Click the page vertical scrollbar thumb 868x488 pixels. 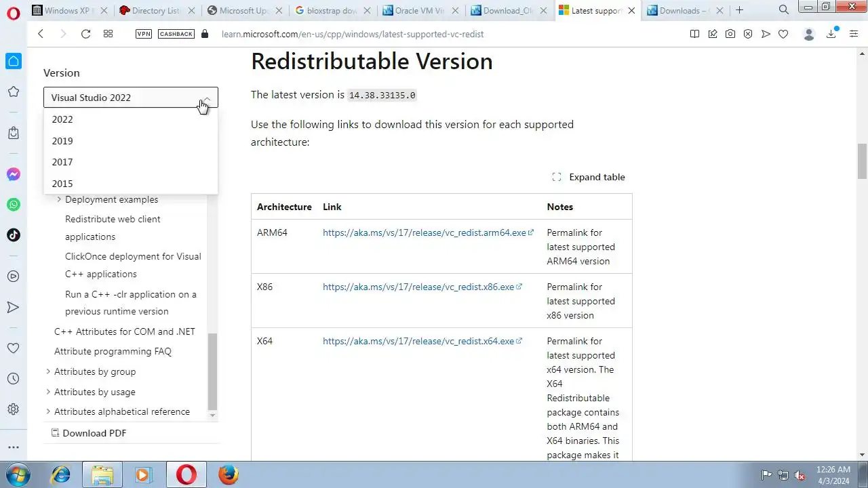(863, 161)
